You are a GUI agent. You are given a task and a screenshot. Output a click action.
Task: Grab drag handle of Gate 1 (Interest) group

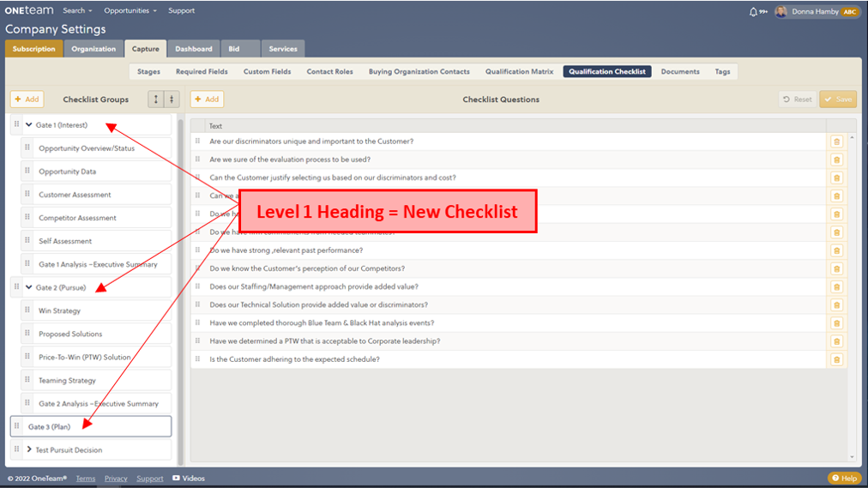coord(16,124)
